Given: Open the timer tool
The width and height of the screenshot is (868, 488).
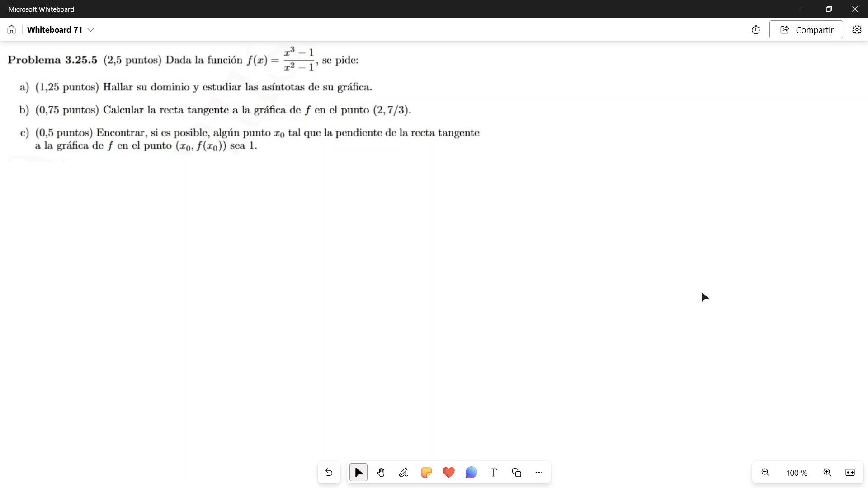Looking at the screenshot, I should 755,30.
